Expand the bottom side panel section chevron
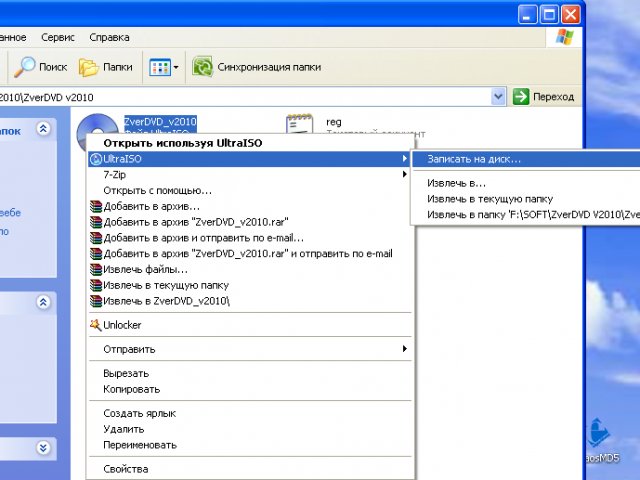Viewport: 640px width, 480px height. coord(43,448)
